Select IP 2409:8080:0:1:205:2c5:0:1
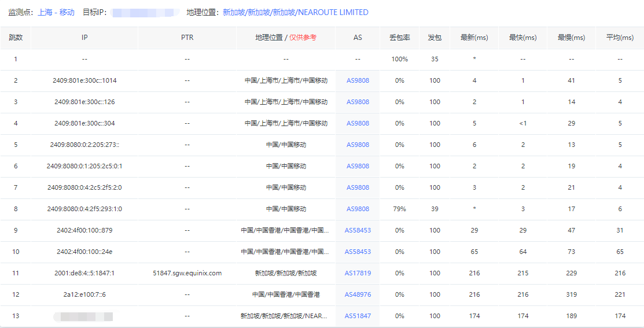This screenshot has height=328, width=644. (x=84, y=166)
